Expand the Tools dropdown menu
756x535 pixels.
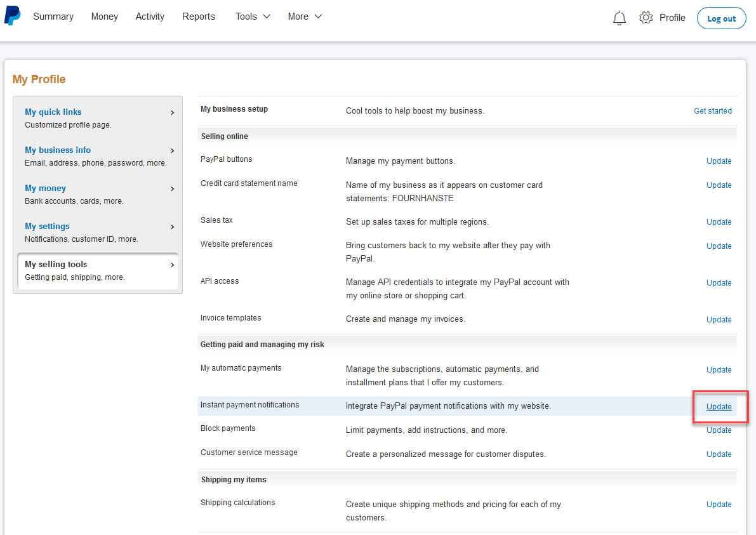253,17
